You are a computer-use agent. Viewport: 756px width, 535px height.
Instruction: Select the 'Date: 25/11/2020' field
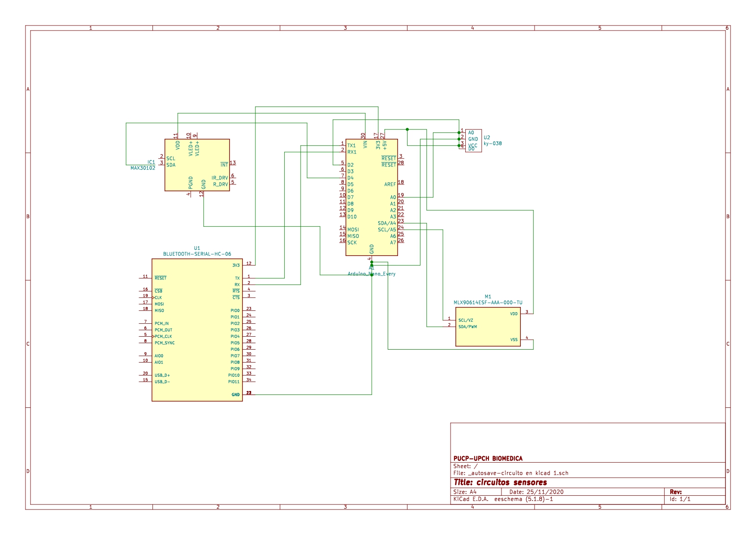click(x=536, y=492)
